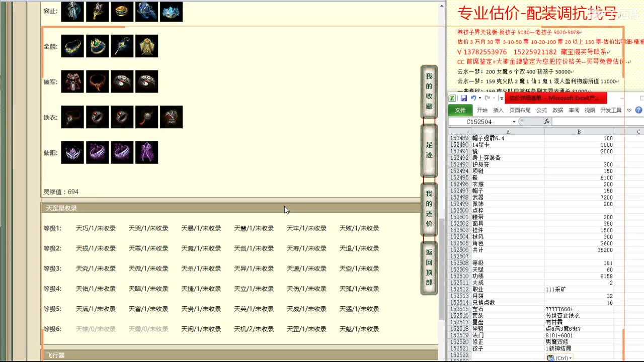Select the golden cloak icon in 金麟 row
644x362 pixels.
click(146, 46)
